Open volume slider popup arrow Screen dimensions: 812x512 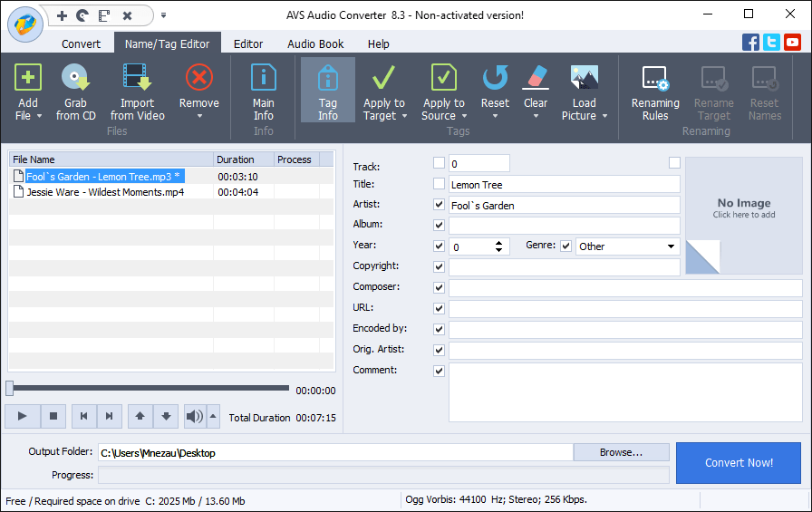[213, 416]
